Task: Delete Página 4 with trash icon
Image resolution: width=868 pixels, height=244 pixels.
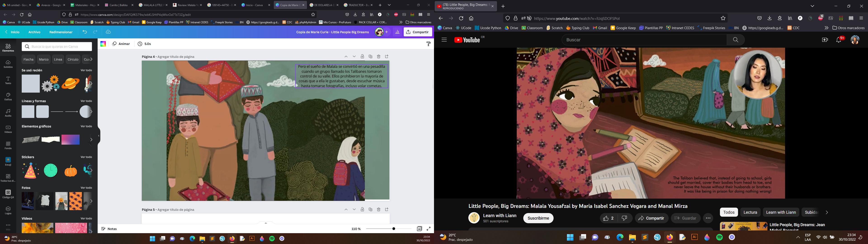Action: point(378,57)
